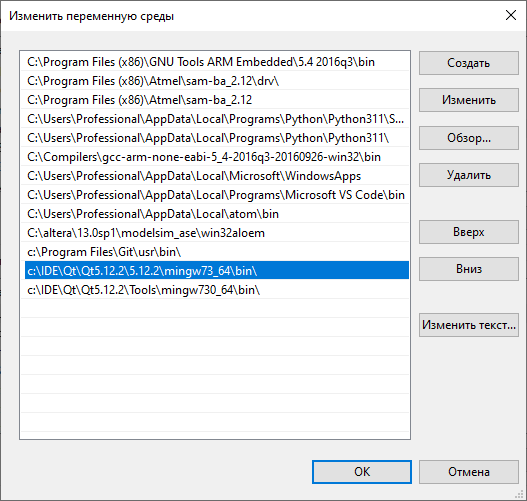Cancel dialog with Отмена

pyautogui.click(x=469, y=472)
